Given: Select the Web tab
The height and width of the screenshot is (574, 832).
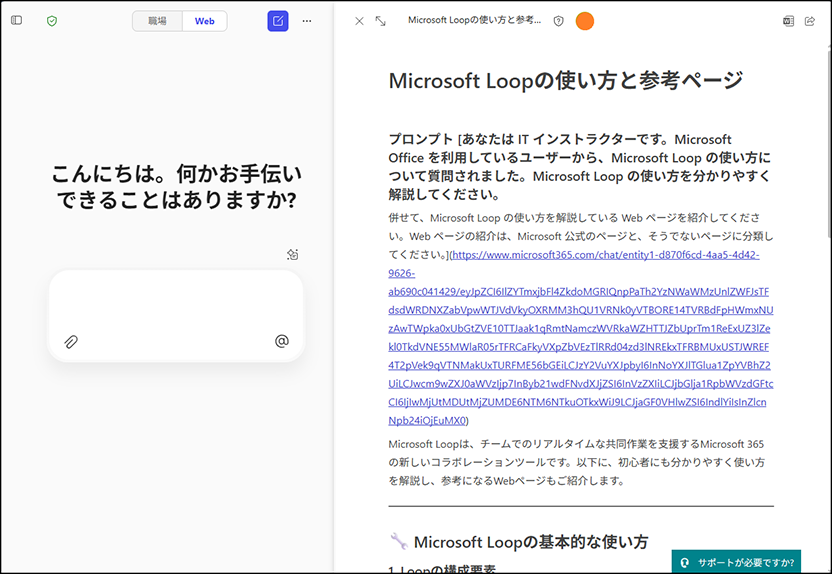Looking at the screenshot, I should coord(205,21).
